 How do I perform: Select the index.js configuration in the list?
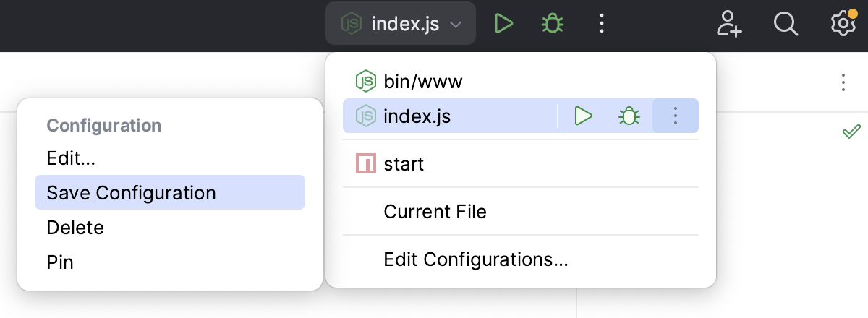(417, 116)
